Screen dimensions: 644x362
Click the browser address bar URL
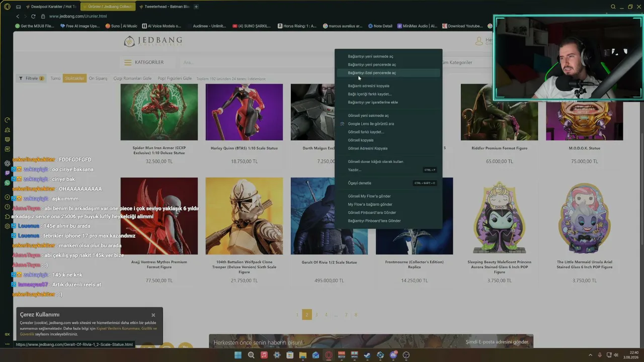pos(78,16)
